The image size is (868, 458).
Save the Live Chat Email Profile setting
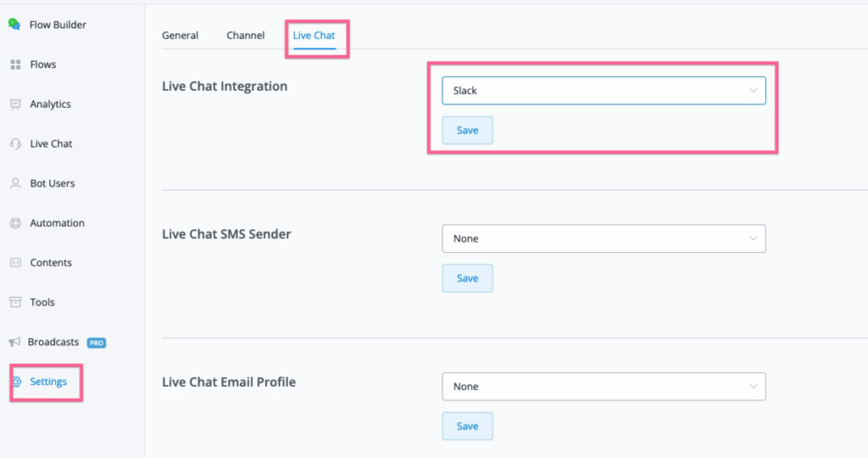467,426
